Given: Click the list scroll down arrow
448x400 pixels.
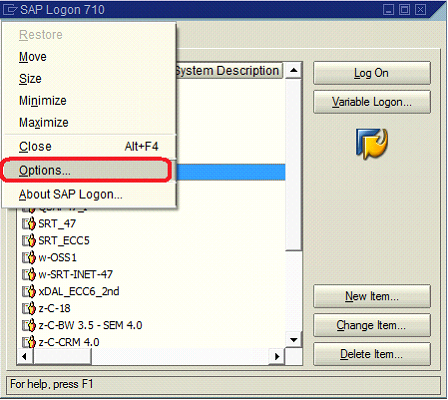Looking at the screenshot, I should click(294, 340).
